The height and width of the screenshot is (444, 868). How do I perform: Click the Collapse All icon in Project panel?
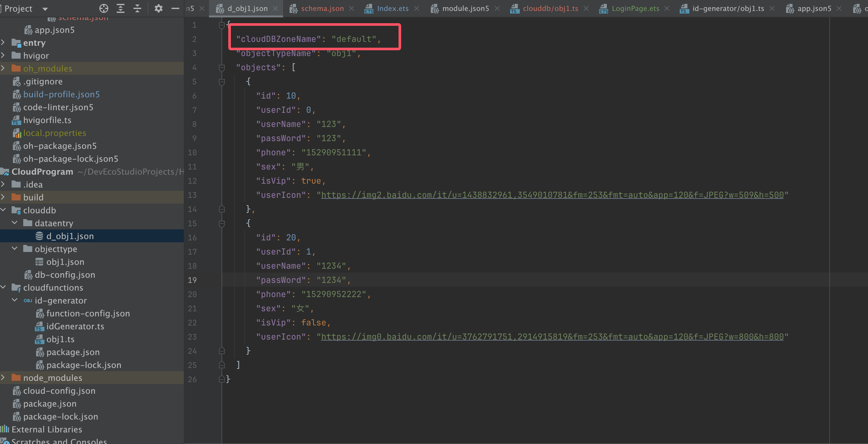click(137, 8)
